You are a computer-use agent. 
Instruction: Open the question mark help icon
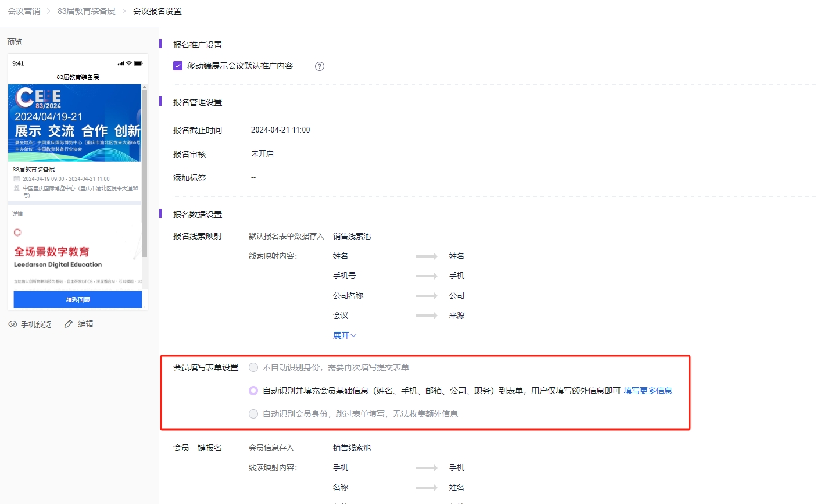click(x=319, y=66)
